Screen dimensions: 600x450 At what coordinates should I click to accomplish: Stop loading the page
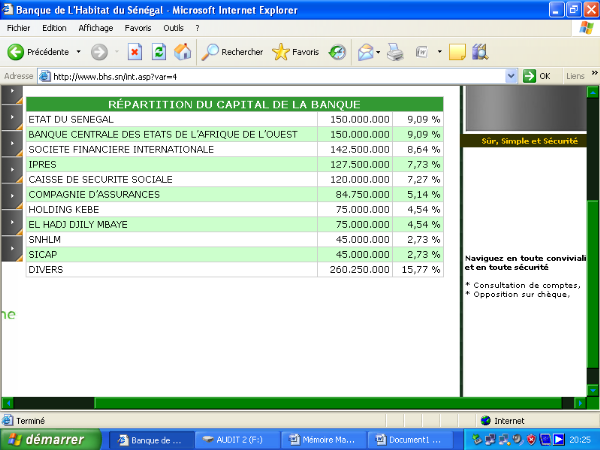[135, 52]
